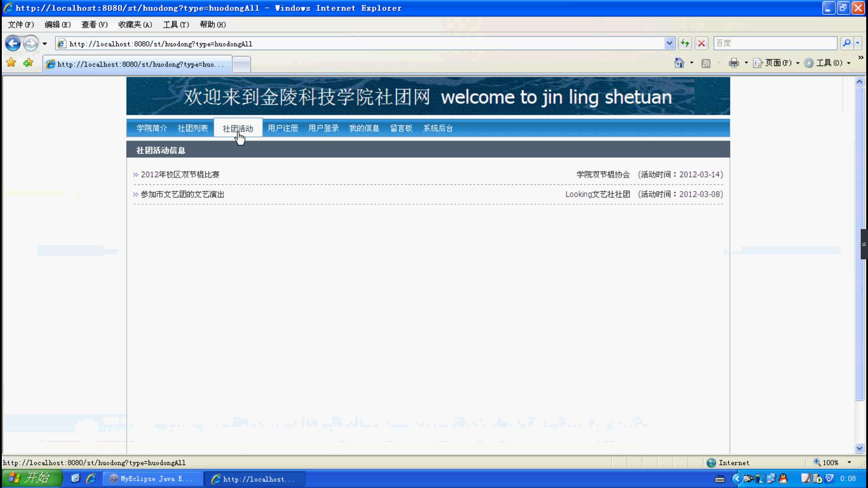This screenshot has height=488, width=868.
Task: Click the Refresh button next to address bar
Action: coord(685,43)
